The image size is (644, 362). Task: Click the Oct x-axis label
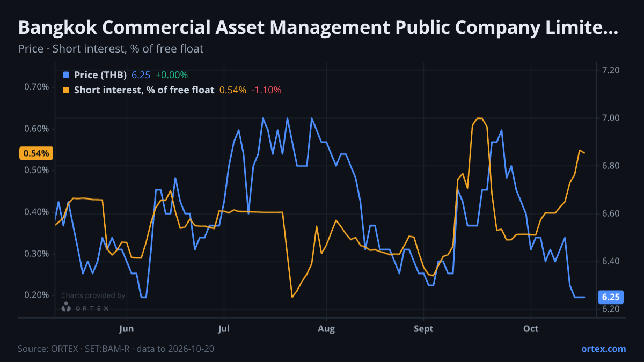point(531,328)
